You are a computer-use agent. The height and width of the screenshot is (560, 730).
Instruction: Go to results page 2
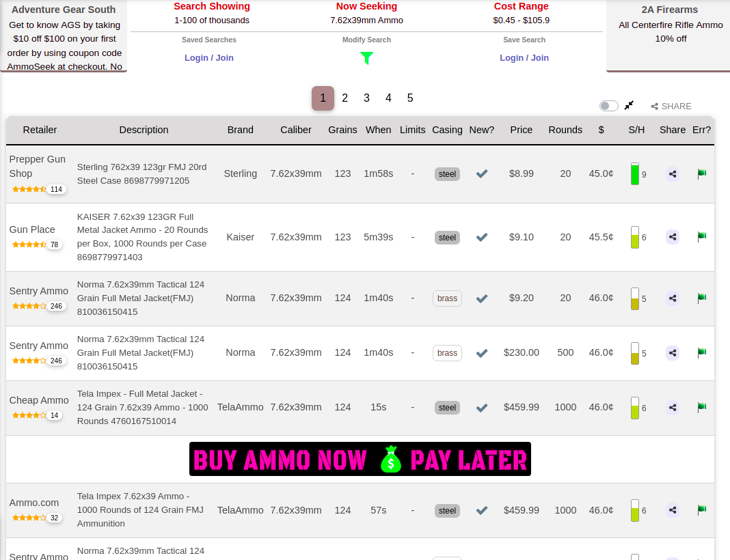pyautogui.click(x=344, y=98)
